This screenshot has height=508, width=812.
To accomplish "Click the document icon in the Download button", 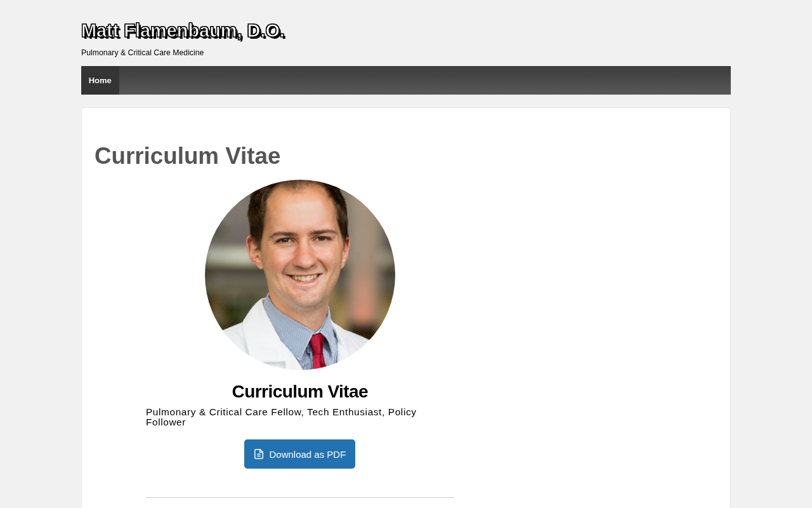I will point(258,454).
